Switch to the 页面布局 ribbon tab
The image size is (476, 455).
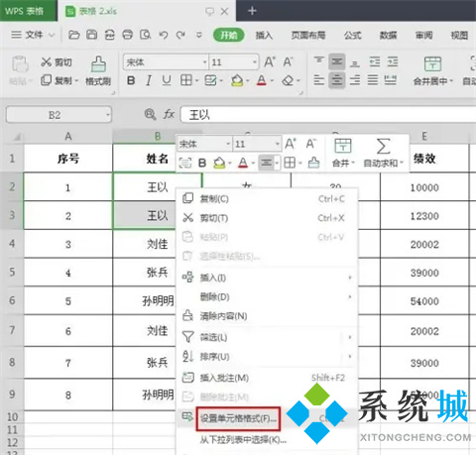coord(308,35)
